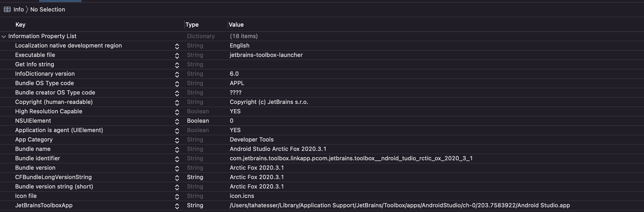Open the Type dropdown for Bundle version
This screenshot has width=644, height=212.
(x=195, y=168)
